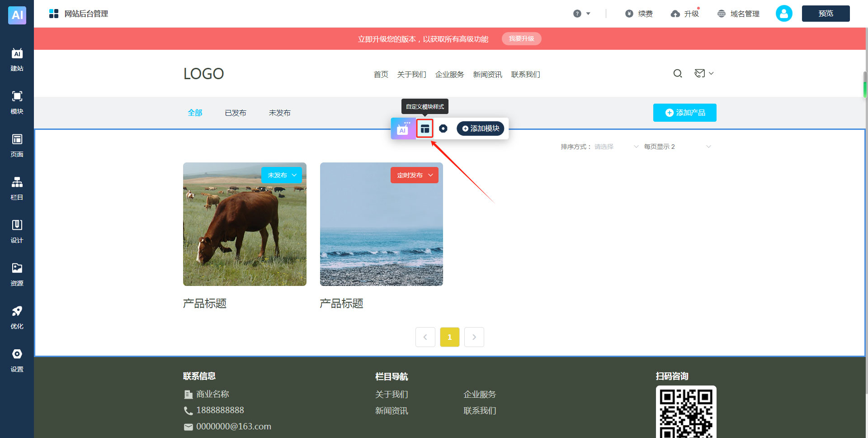868x438 pixels.
Task: Click the 扫码咨询 footer heading
Action: click(672, 376)
